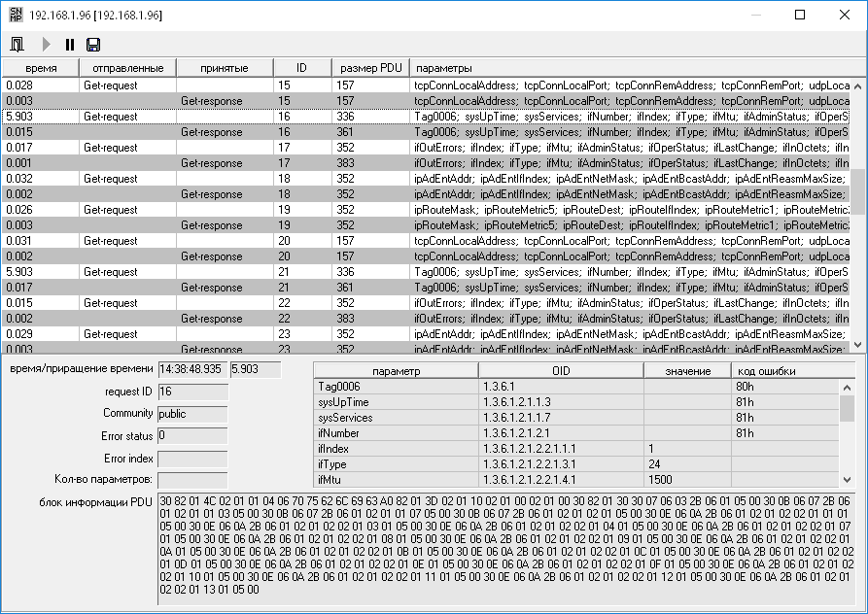Click the "размер PDU" column header
This screenshot has width=868, height=614.
(x=370, y=68)
